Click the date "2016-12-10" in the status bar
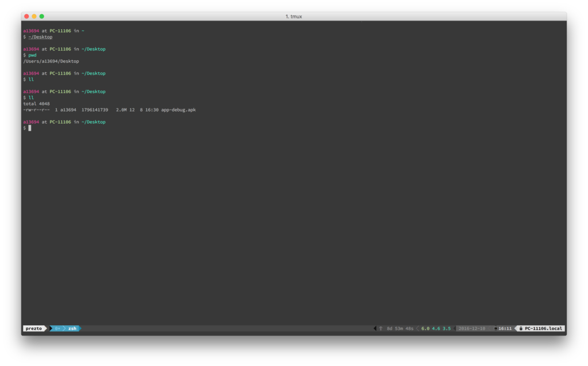This screenshot has width=588, height=366. click(x=472, y=329)
